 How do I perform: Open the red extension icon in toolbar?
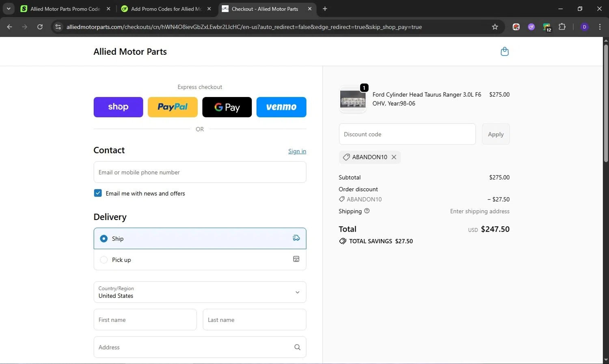click(516, 27)
